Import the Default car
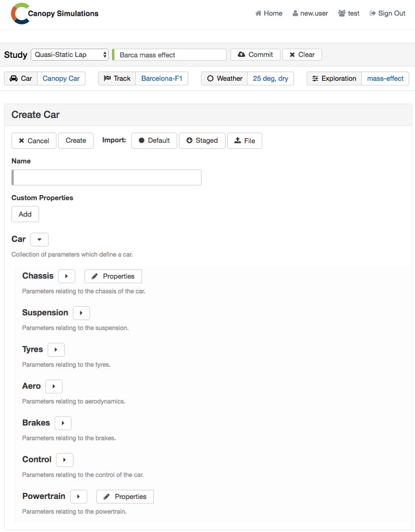Screen dimensions: 415x532 154,140
